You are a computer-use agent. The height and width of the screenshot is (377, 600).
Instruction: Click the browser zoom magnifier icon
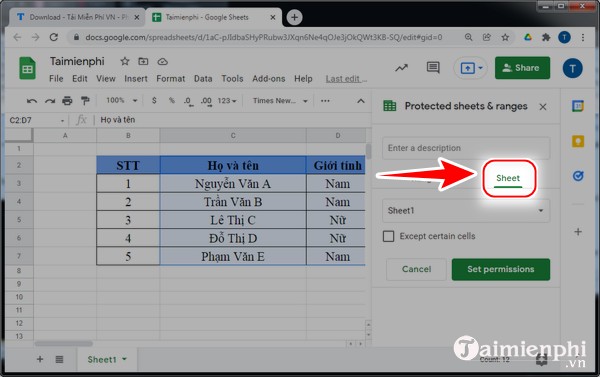coord(468,37)
